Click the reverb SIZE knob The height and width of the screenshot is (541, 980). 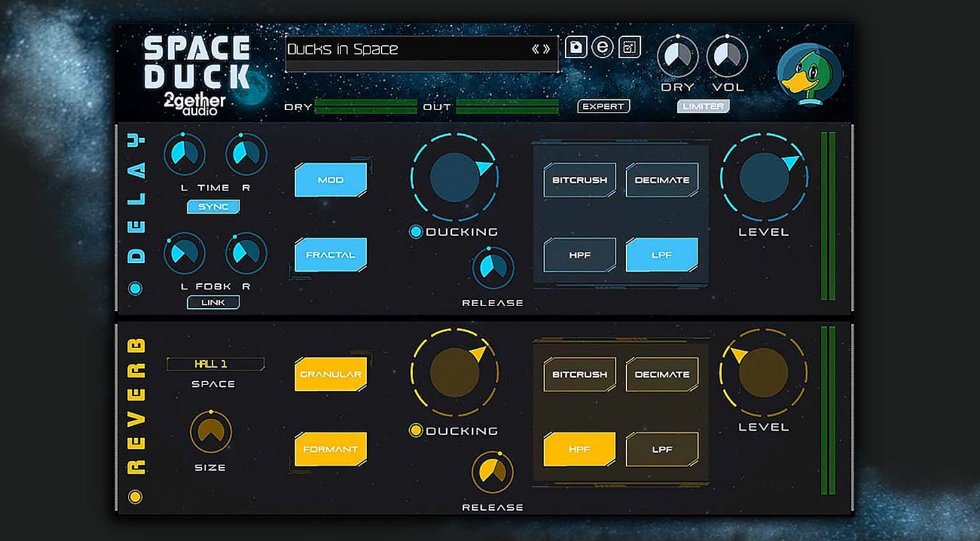coord(211,432)
